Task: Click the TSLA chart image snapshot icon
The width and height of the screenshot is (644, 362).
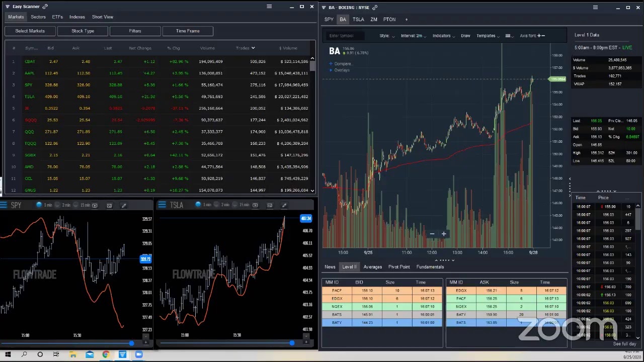Action: pyautogui.click(x=270, y=205)
